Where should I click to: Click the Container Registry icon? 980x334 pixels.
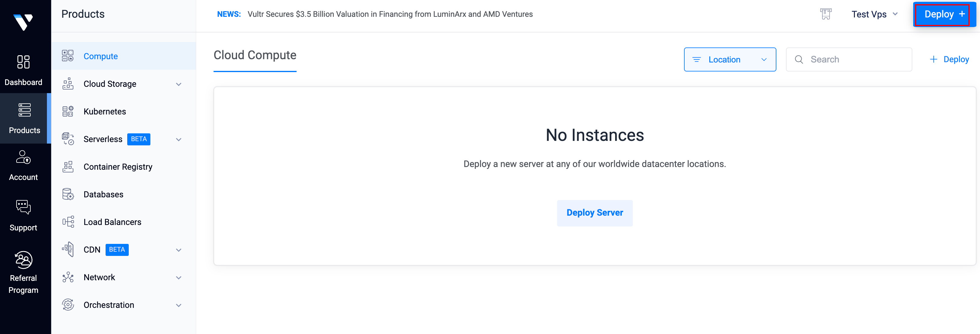[x=68, y=166]
